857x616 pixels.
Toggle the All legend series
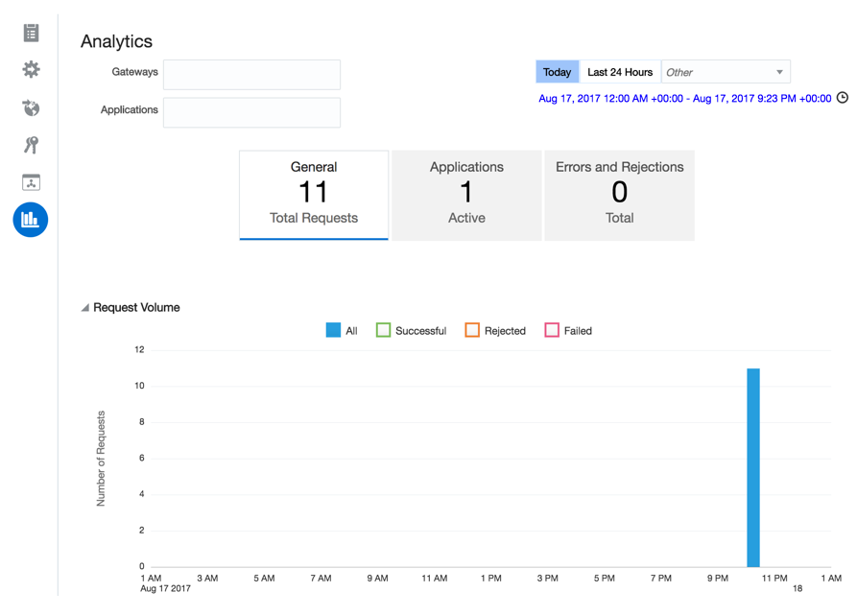[x=341, y=330]
